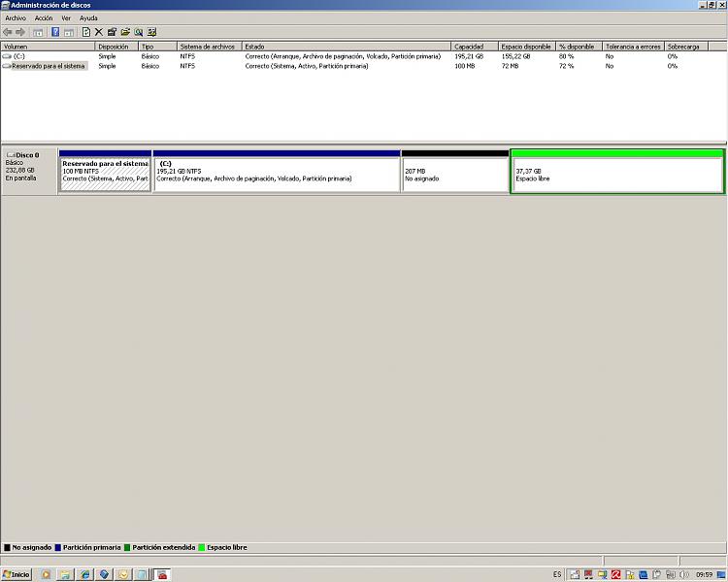The height and width of the screenshot is (582, 728).
Task: Click the Disco 0 disk icon
Action: point(11,155)
